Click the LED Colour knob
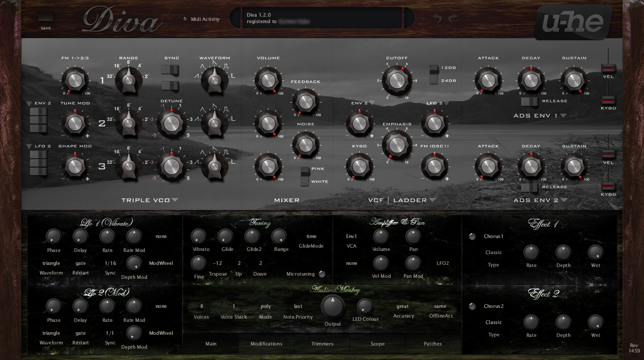Viewport: 644px width, 360px height. [x=365, y=306]
